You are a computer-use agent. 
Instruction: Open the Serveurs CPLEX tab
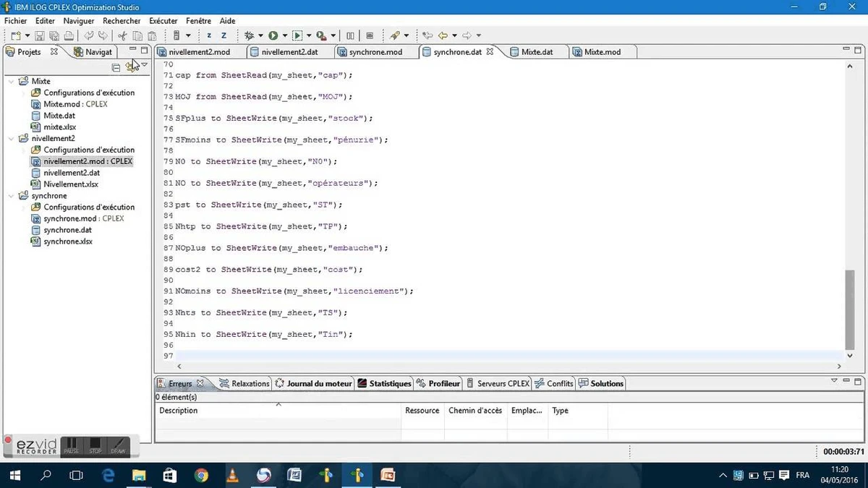(498, 383)
